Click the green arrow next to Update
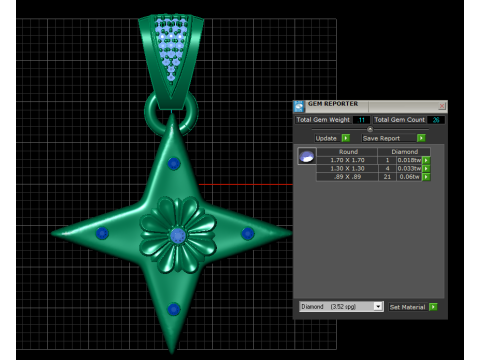Screen dimensions: 480x360 (x=346, y=138)
